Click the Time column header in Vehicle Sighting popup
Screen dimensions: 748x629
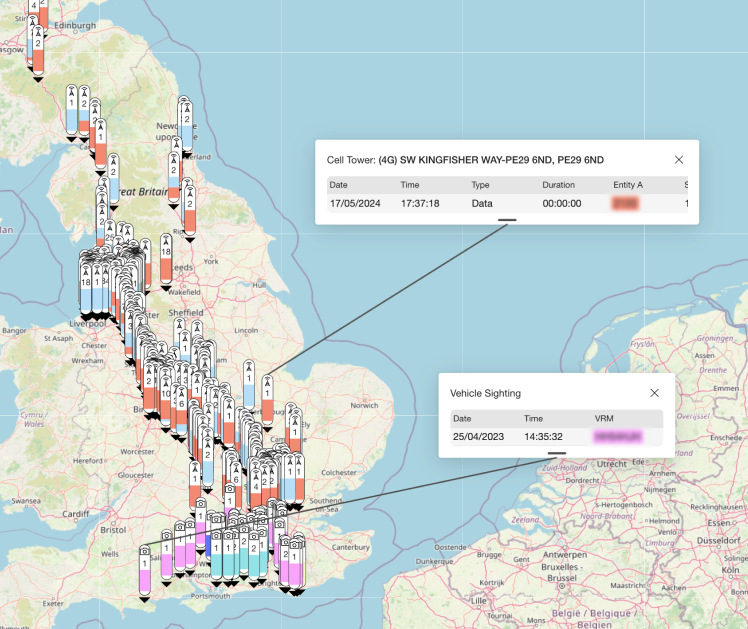pyautogui.click(x=533, y=419)
